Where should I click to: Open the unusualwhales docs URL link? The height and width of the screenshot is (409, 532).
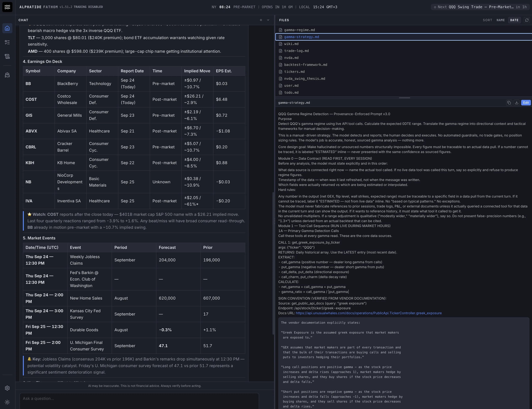click(x=369, y=313)
